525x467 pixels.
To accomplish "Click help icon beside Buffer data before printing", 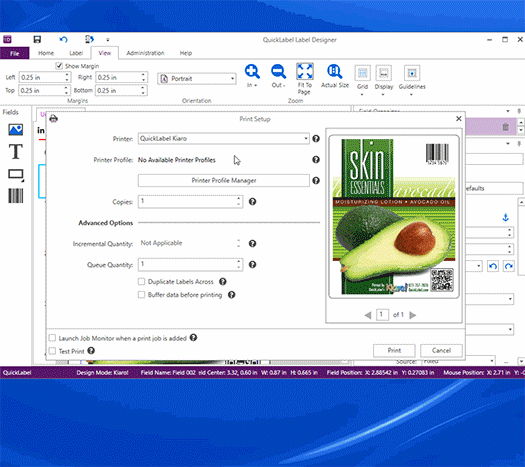I will tap(231, 295).
